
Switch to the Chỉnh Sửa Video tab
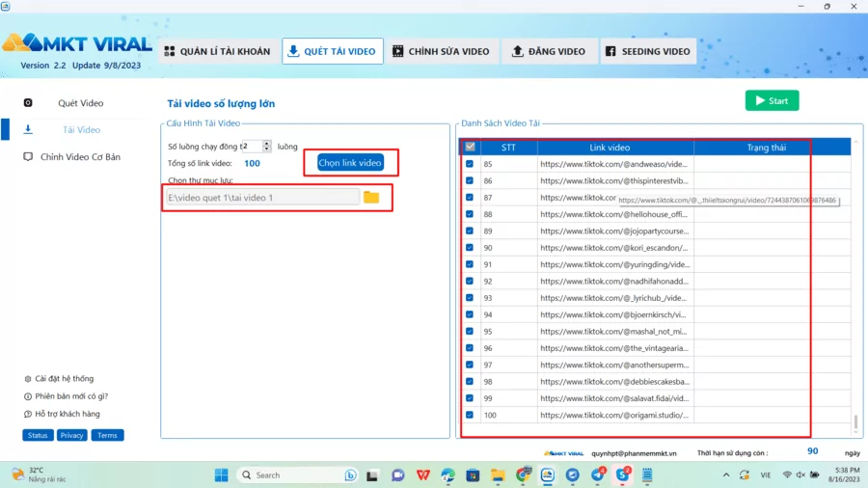442,51
